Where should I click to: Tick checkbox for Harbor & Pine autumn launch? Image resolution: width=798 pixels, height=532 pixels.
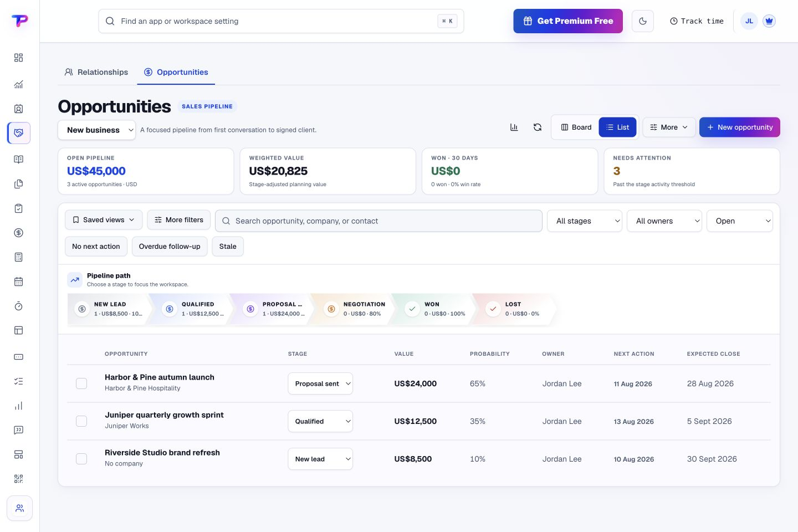[x=81, y=383]
